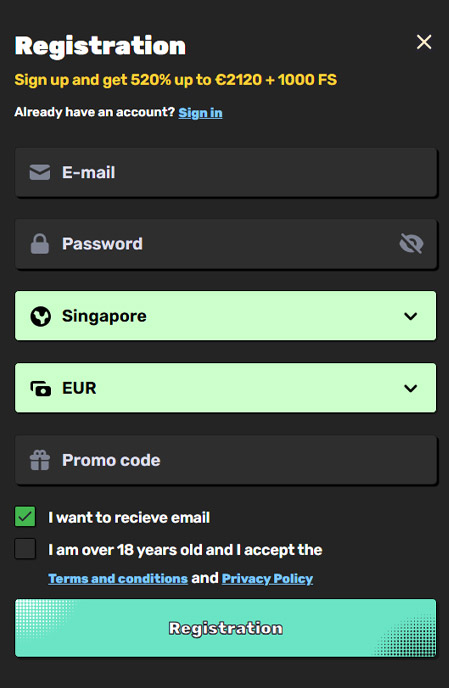Open the Terms and conditions link
Image resolution: width=449 pixels, height=688 pixels.
point(118,578)
